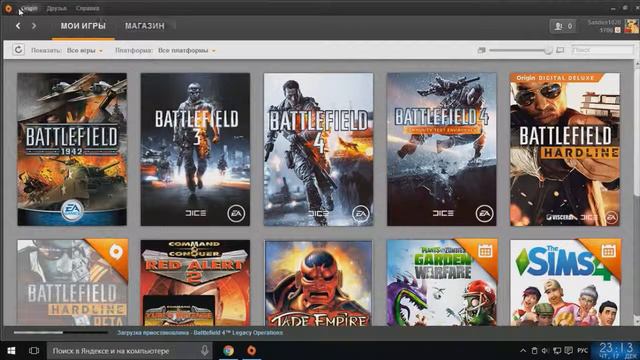The height and width of the screenshot is (360, 640).
Task: Open Origin from the taskbar
Action: [251, 351]
